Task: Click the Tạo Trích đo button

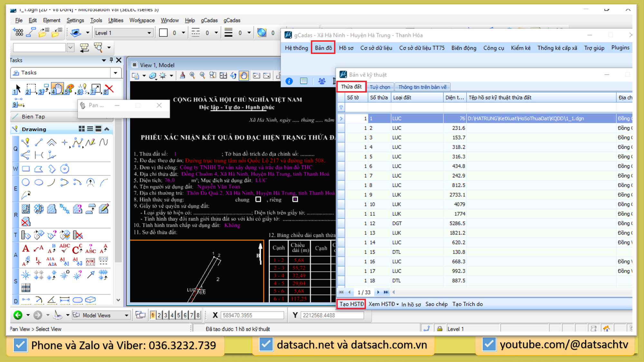Action: [x=467, y=304]
